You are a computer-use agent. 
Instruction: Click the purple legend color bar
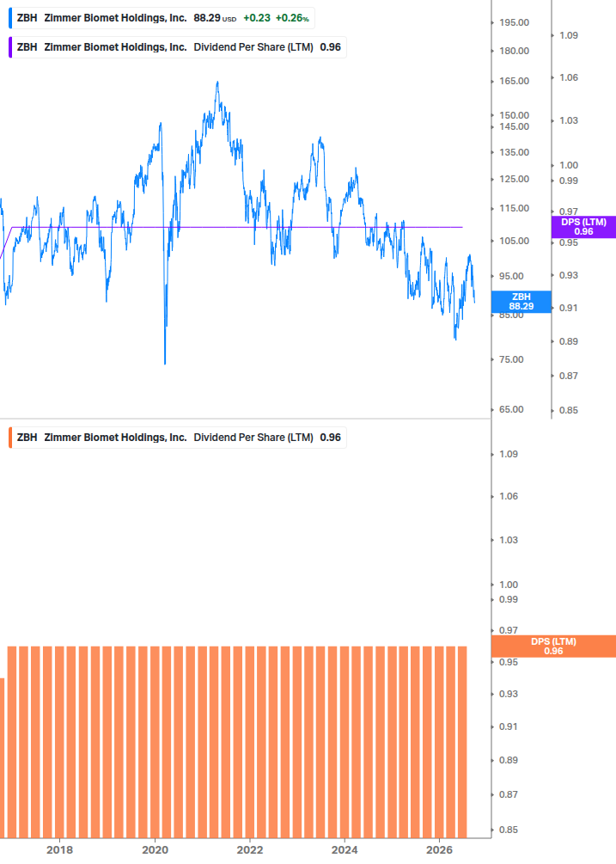10,47
